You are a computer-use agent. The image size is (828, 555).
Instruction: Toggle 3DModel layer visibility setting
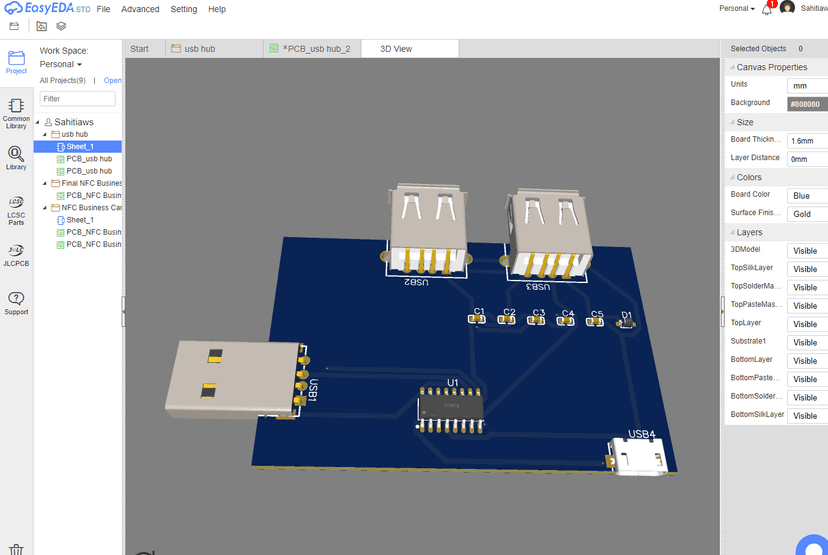806,251
